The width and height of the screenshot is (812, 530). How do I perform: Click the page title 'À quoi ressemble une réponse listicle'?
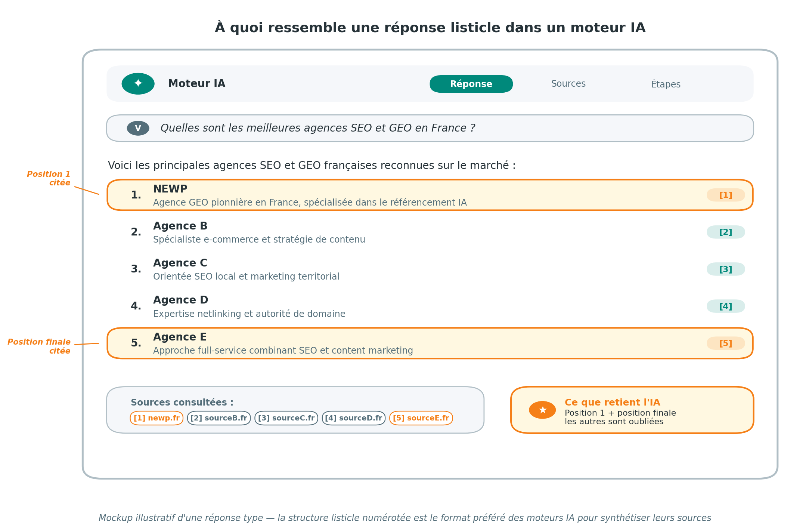pyautogui.click(x=430, y=27)
